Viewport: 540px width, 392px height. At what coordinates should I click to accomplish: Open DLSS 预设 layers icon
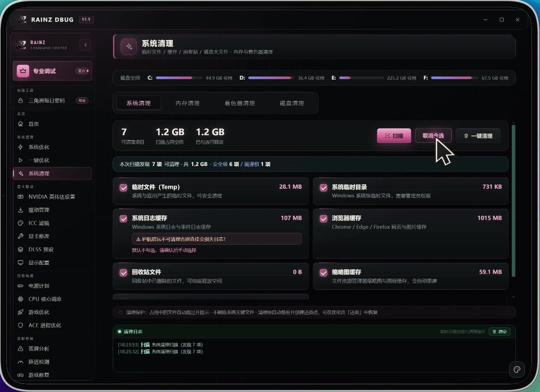21,250
